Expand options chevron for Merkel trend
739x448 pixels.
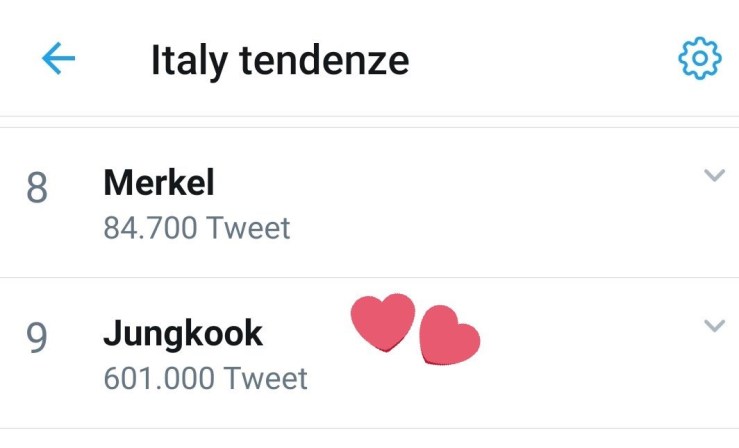(x=713, y=175)
